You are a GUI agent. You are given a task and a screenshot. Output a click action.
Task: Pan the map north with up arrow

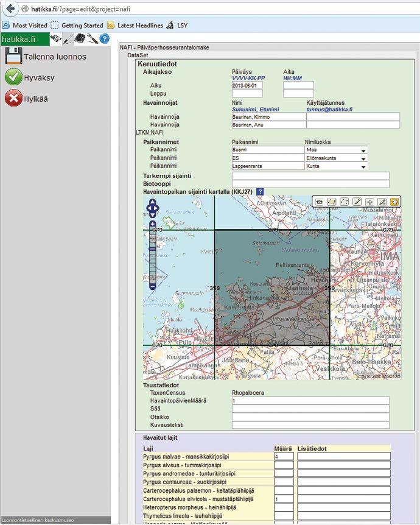[153, 202]
